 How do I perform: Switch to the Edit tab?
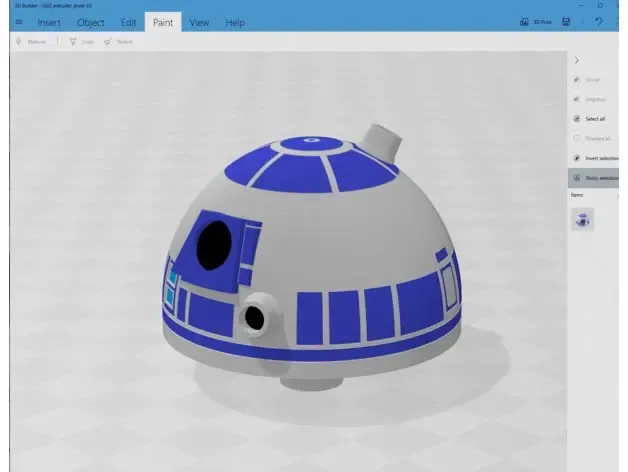(x=129, y=22)
